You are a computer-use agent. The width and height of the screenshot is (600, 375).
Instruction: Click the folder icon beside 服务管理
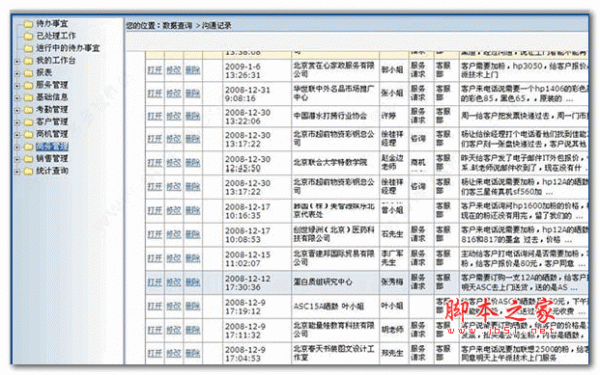[x=28, y=85]
